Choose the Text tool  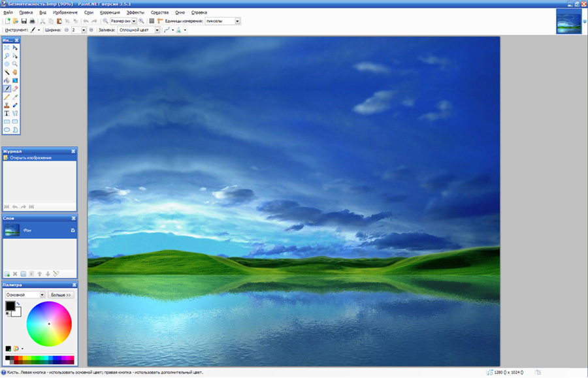pyautogui.click(x=7, y=113)
